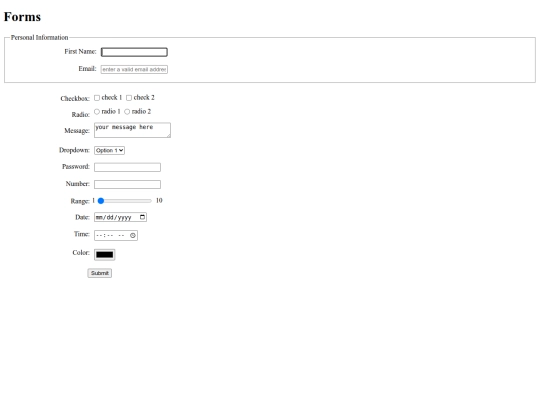Select the radio 1 option
Screen dimensions: 540x405
coord(97,112)
